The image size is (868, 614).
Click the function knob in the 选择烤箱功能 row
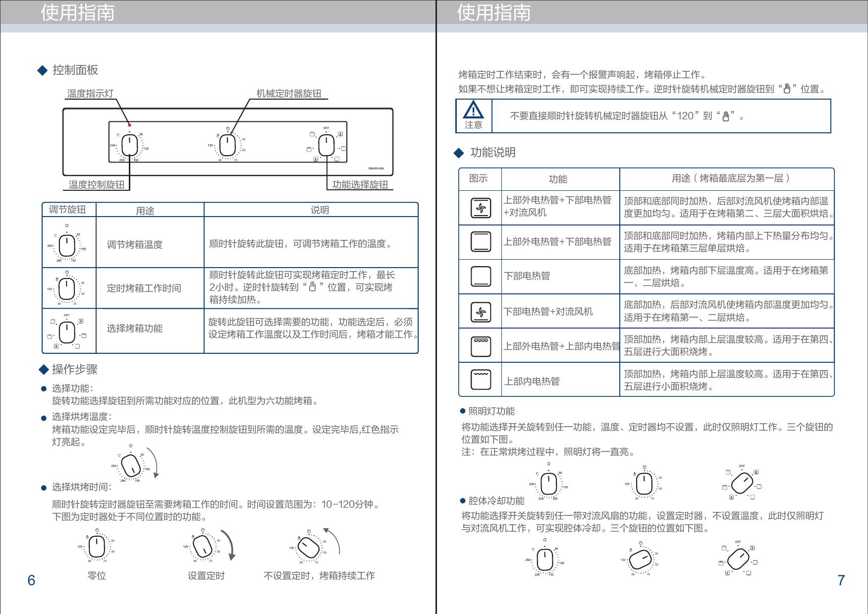pyautogui.click(x=67, y=332)
